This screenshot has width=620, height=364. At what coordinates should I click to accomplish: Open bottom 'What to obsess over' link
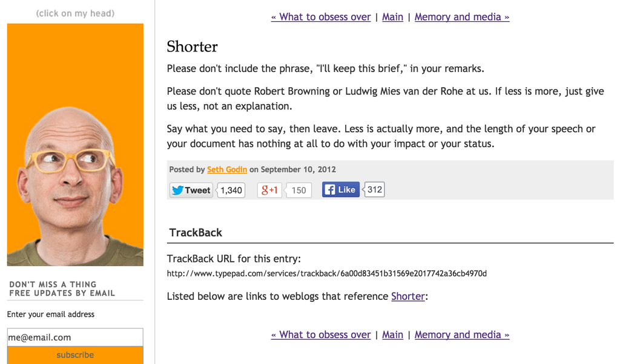click(321, 335)
